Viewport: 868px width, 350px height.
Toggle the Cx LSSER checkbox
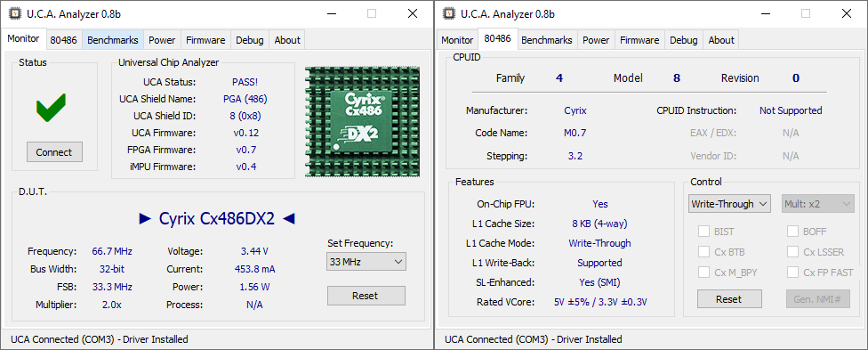point(792,252)
